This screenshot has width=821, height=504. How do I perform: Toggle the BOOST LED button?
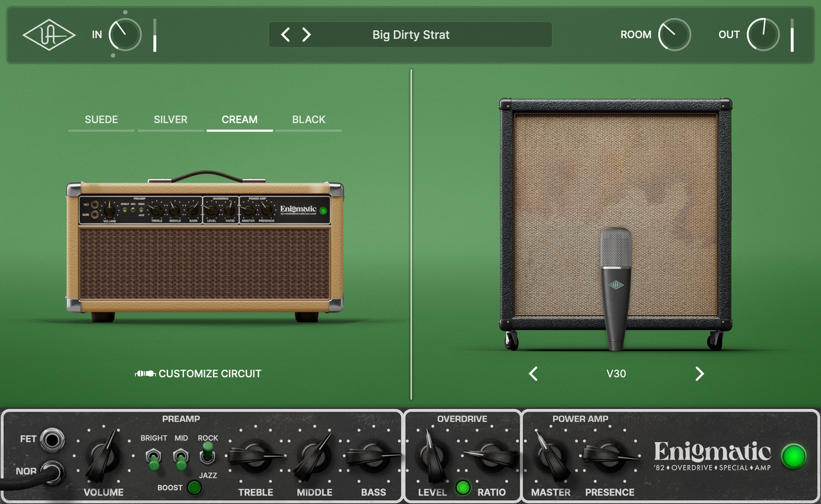point(193,488)
